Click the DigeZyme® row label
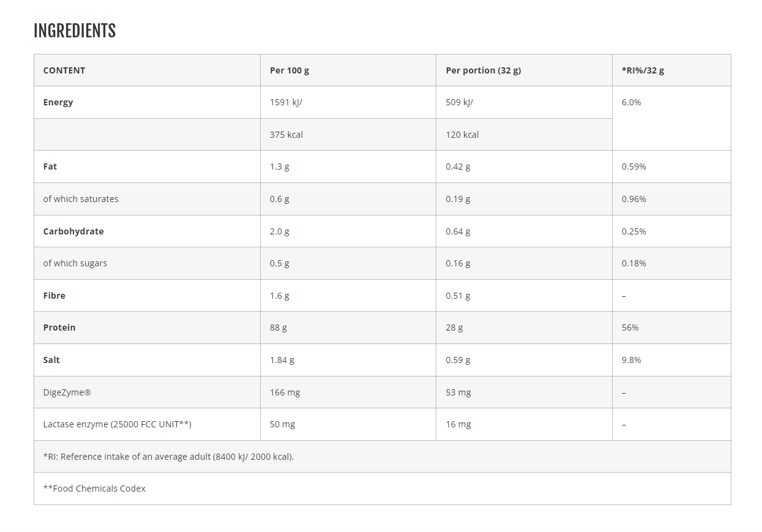The width and height of the screenshot is (762, 532). [67, 392]
